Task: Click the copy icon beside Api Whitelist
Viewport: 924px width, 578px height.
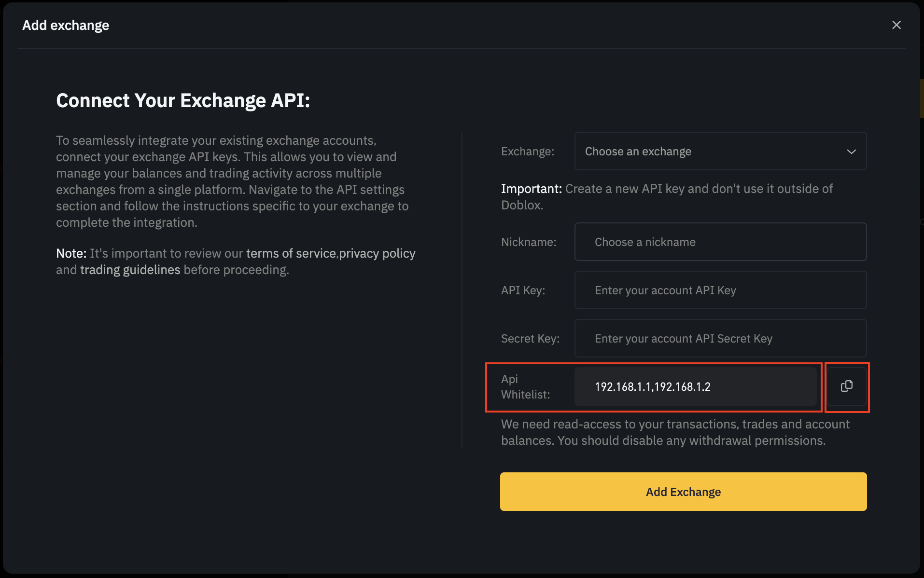Action: coord(846,387)
